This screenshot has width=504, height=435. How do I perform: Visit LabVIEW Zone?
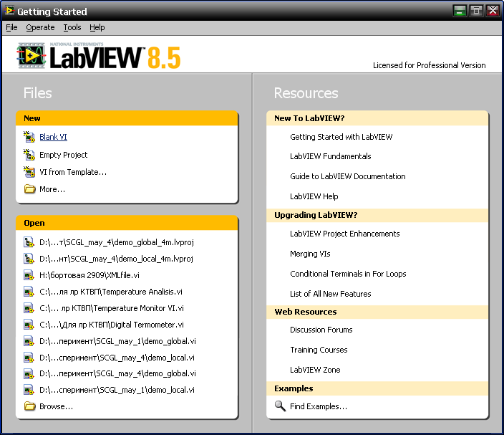click(x=315, y=370)
